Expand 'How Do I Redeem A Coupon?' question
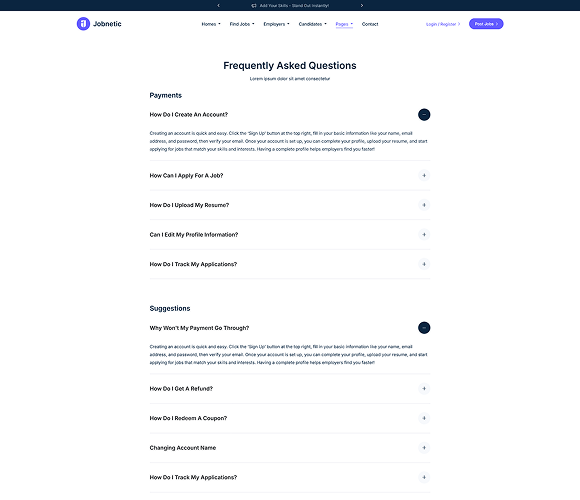Viewport: 580px width, 500px height. click(290, 418)
